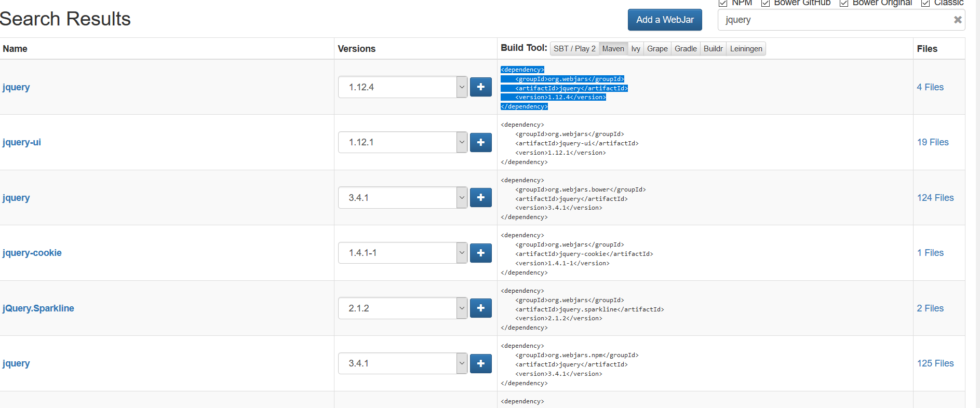The width and height of the screenshot is (980, 408).
Task: Open the 2 Files link
Action: coord(930,308)
